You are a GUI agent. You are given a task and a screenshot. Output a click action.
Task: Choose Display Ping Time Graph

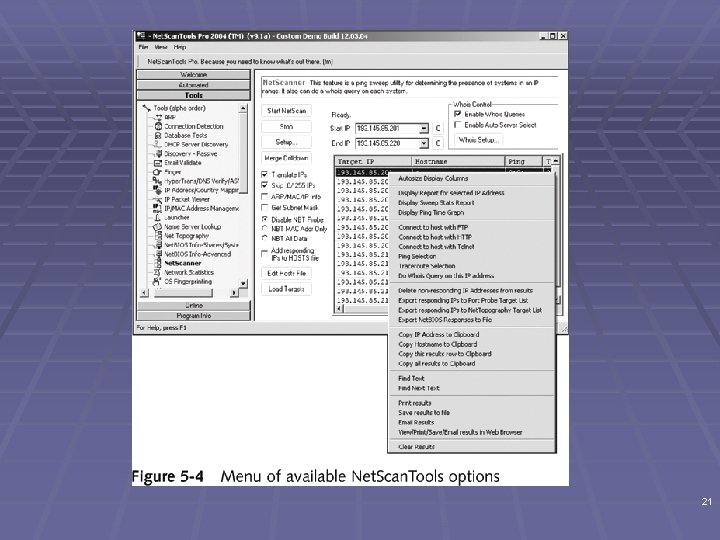pyautogui.click(x=472, y=213)
